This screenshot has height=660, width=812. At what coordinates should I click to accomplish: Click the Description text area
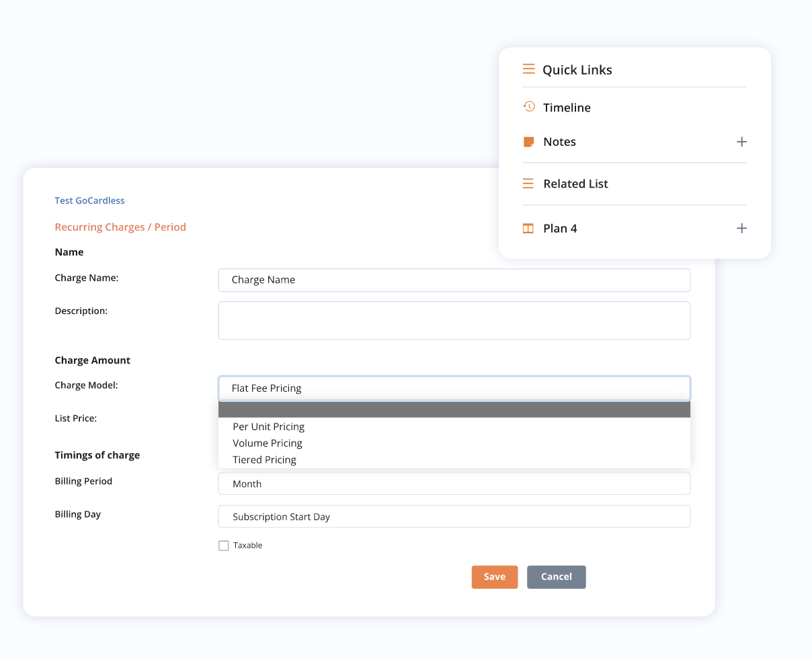pyautogui.click(x=454, y=321)
